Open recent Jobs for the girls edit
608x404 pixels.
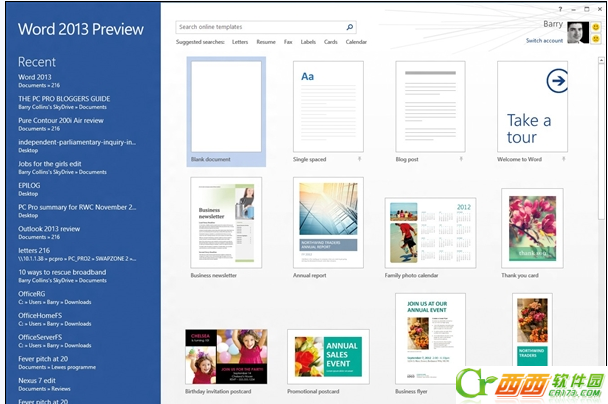(62, 167)
